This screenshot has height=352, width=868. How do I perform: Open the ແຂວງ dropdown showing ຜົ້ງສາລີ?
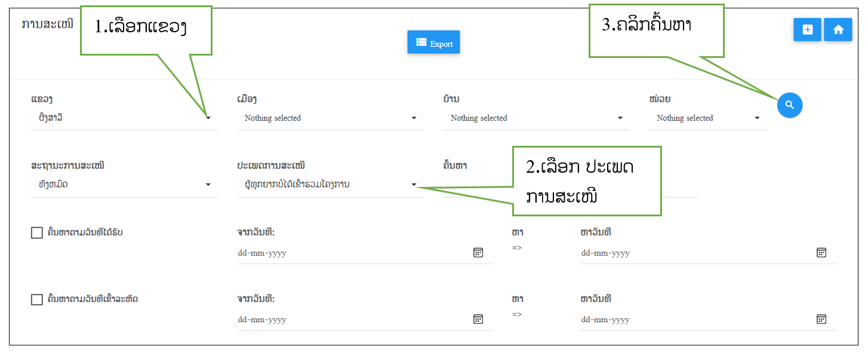click(124, 118)
